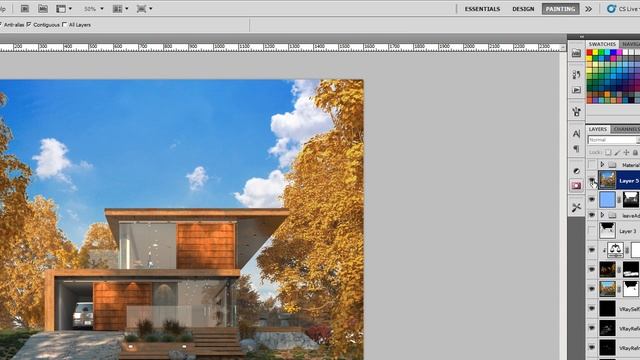Image resolution: width=640 pixels, height=360 pixels.
Task: Open the CS Live menu
Action: pyautogui.click(x=623, y=9)
